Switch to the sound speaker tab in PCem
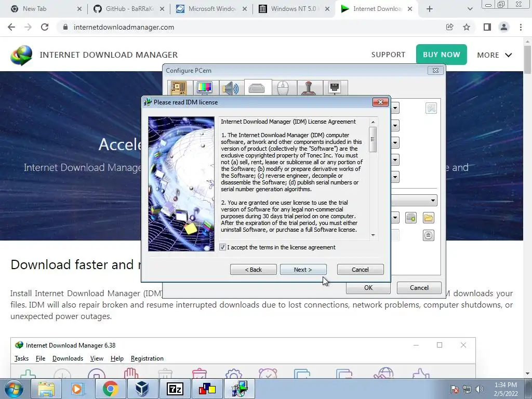532x399 pixels. 231,88
